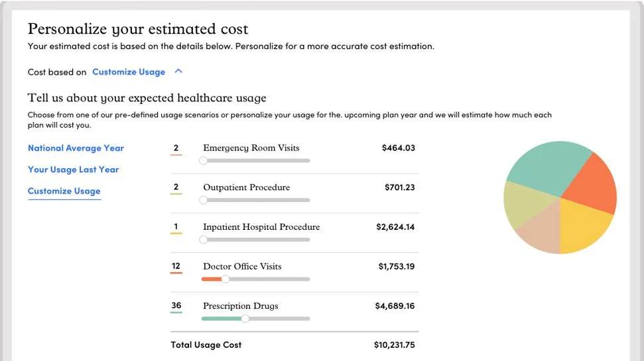
Task: Collapse the chevron beside Cost based on
Action: [178, 72]
